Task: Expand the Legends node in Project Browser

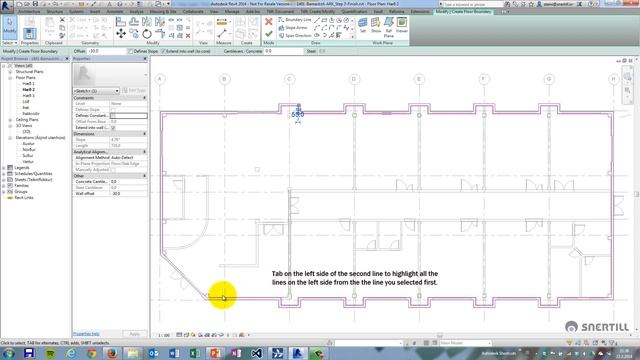Action: click(x=4, y=168)
